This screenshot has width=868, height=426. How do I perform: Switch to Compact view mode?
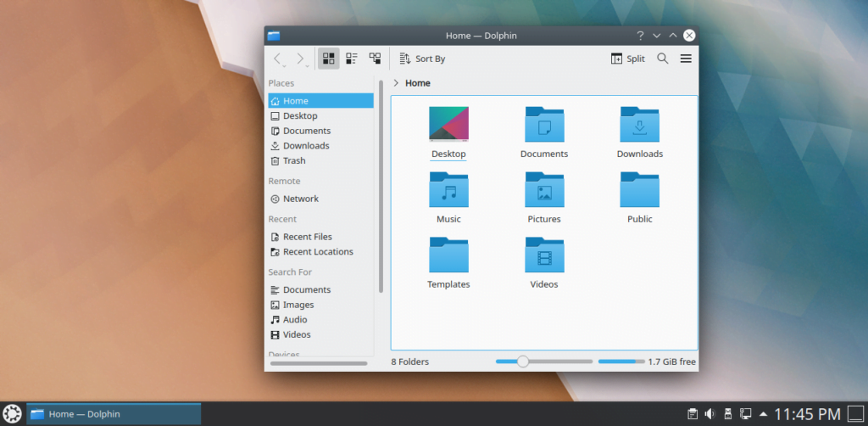352,59
